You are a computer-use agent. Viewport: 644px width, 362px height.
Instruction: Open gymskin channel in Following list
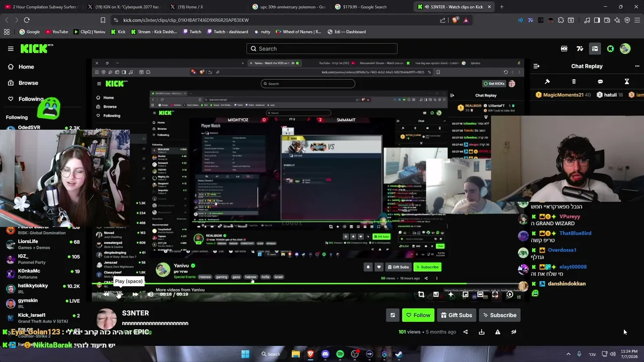[43, 303]
